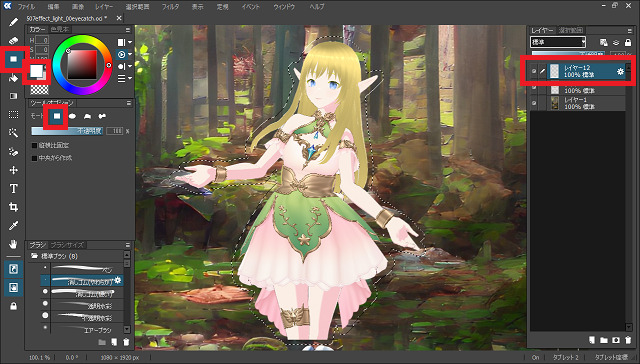Open the ウィンドウ menu

point(284,7)
